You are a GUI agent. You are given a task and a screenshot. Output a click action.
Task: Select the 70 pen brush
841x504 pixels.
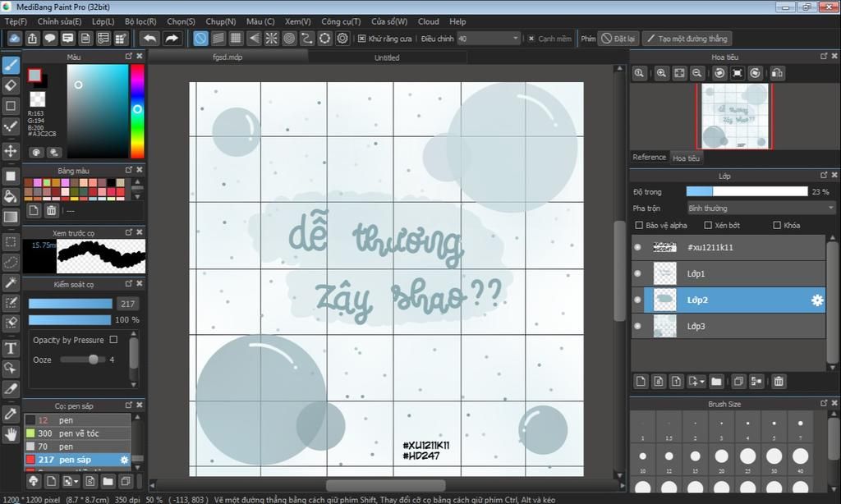tap(77, 446)
